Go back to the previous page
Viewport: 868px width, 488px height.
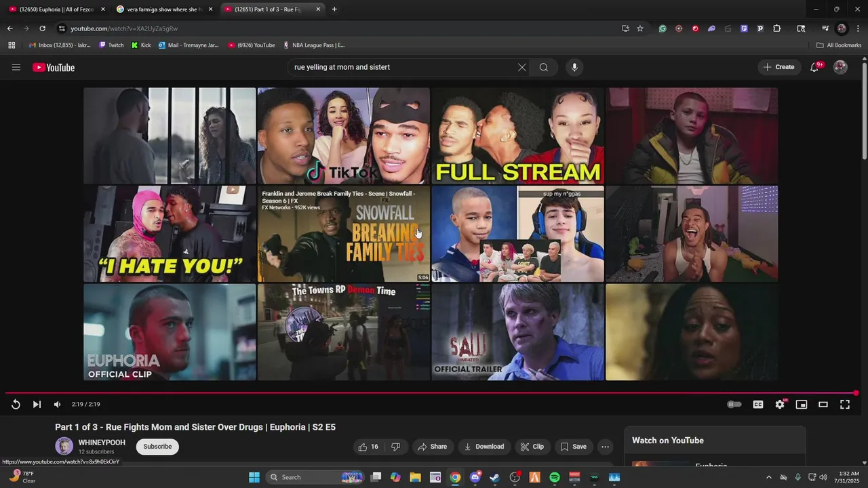coord(9,28)
